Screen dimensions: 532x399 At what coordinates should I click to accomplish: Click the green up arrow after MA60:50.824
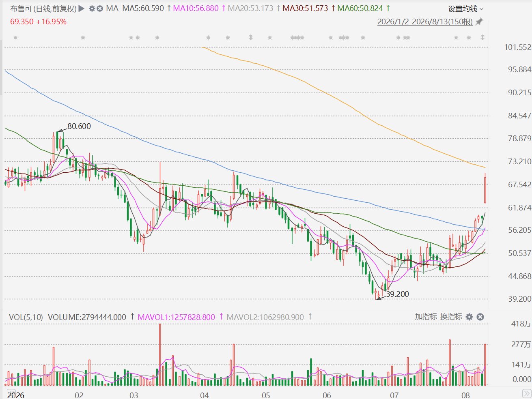(x=388, y=8)
